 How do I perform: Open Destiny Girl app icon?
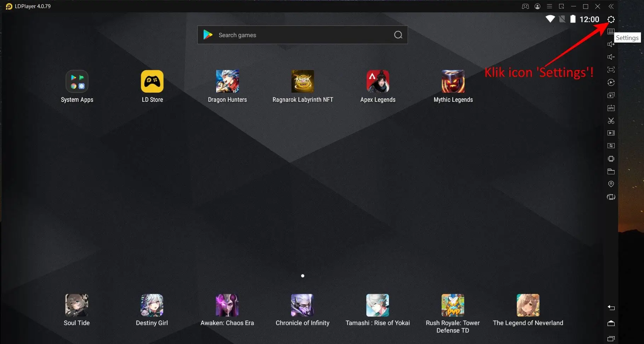point(152,305)
